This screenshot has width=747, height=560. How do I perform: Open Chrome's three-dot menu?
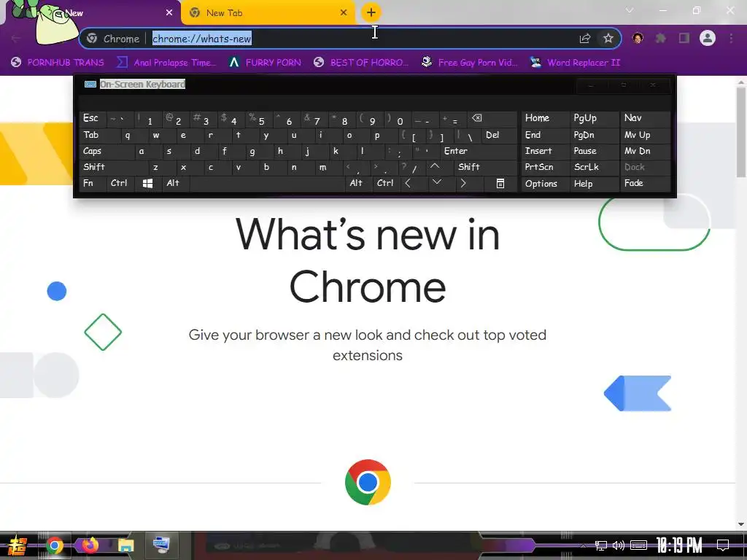point(731,38)
